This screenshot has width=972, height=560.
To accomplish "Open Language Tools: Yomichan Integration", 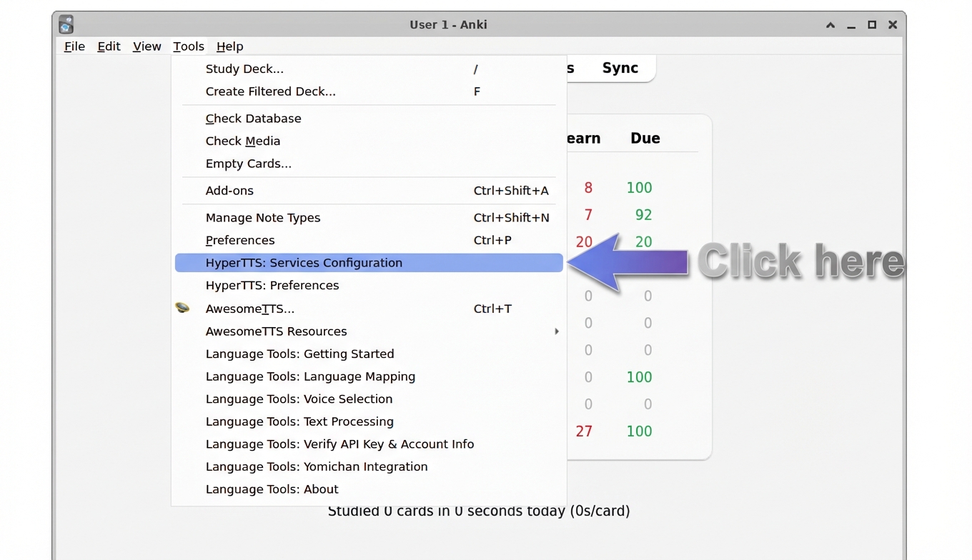I will pyautogui.click(x=317, y=466).
